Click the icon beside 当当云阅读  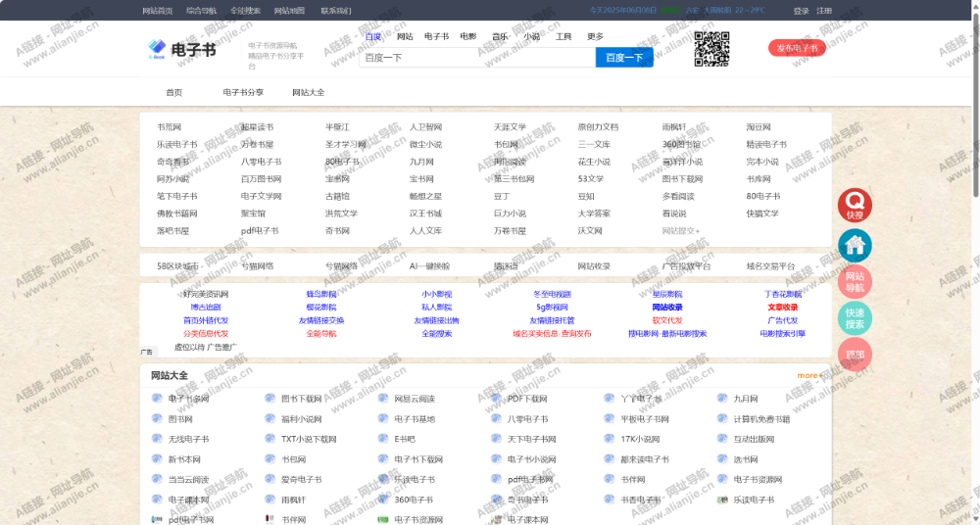tap(157, 479)
